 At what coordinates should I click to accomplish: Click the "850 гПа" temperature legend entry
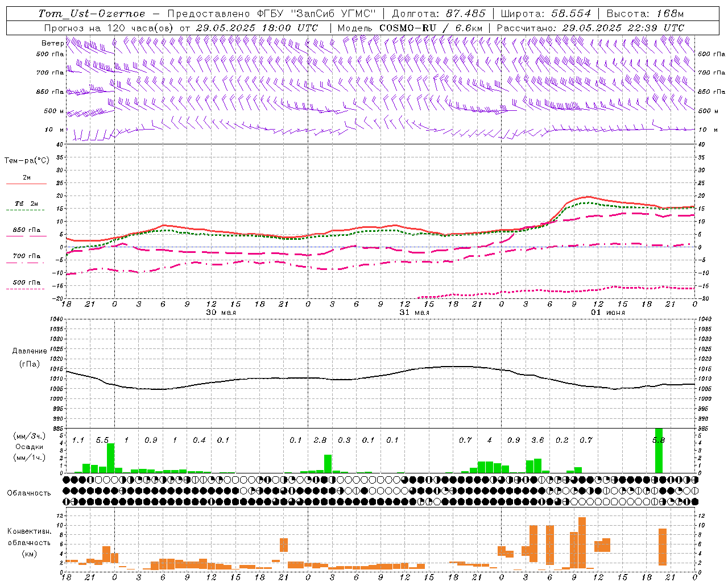tap(27, 230)
